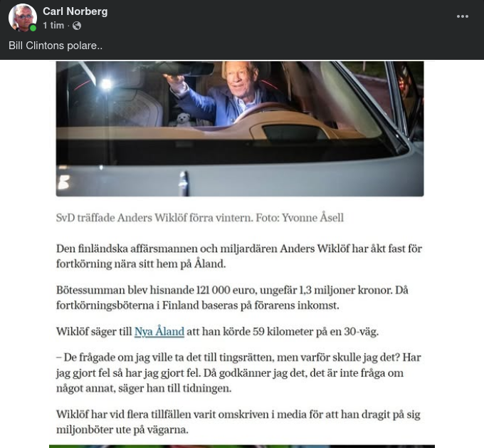
Task: Click the bright light in the car photo
Action: [106, 84]
